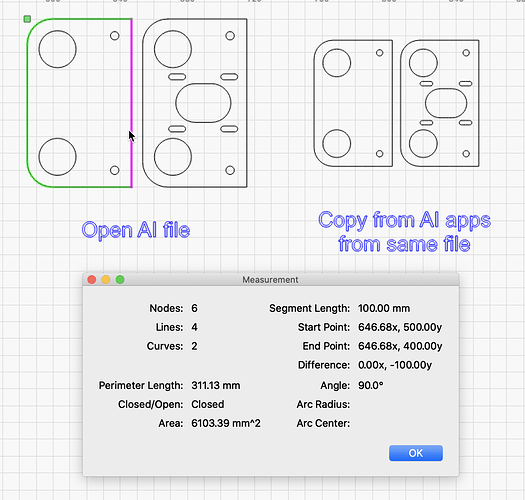Close the Measurement window with the red button

pyautogui.click(x=92, y=280)
